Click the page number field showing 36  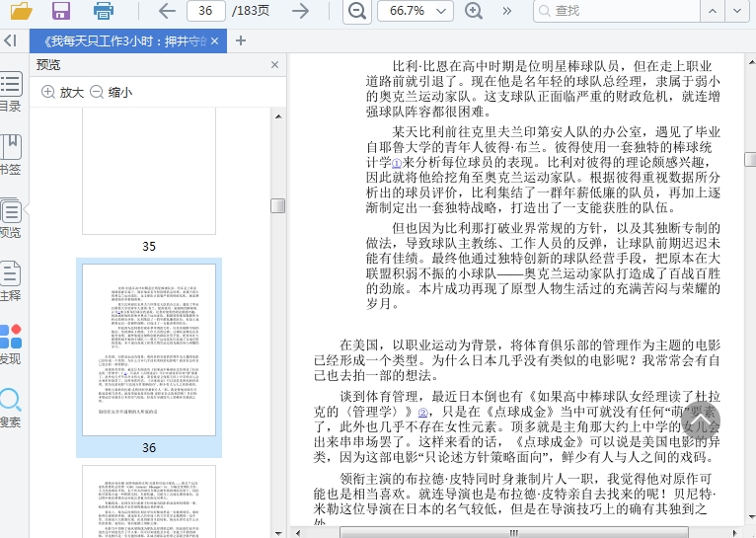tap(206, 11)
